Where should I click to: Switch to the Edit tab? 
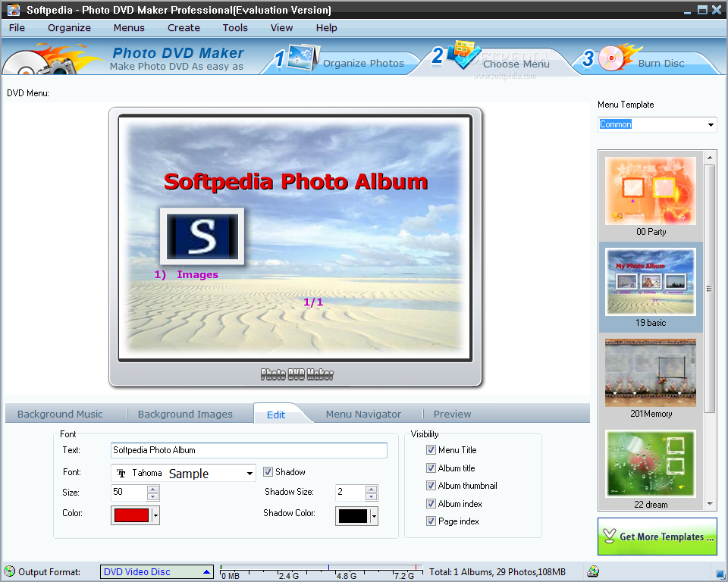tap(276, 415)
